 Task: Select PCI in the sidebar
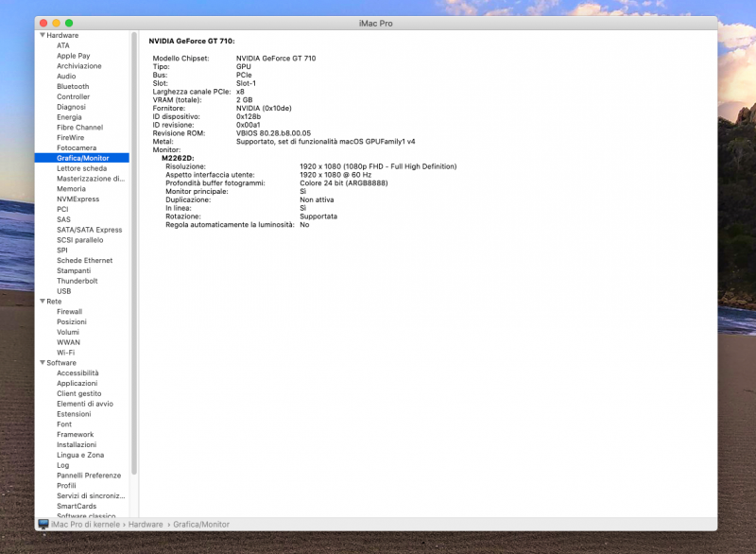pyautogui.click(x=62, y=209)
